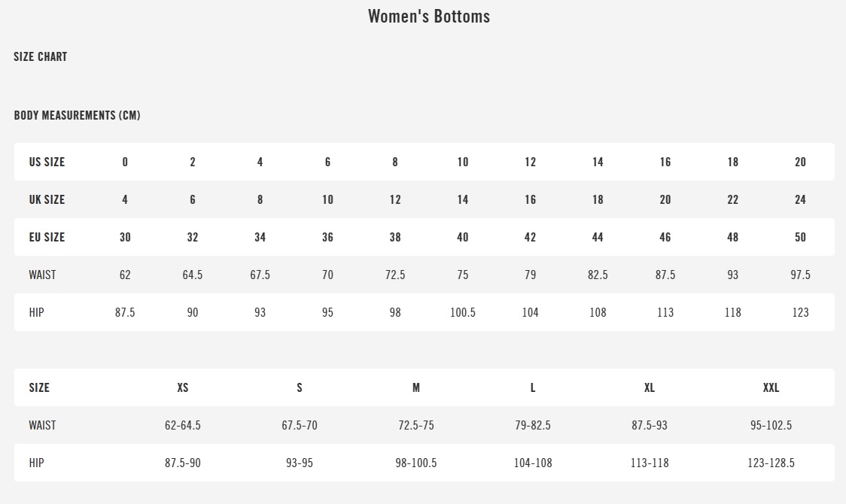The height and width of the screenshot is (504, 846).
Task: Click the 113-118 hip range cell
Action: pos(650,463)
